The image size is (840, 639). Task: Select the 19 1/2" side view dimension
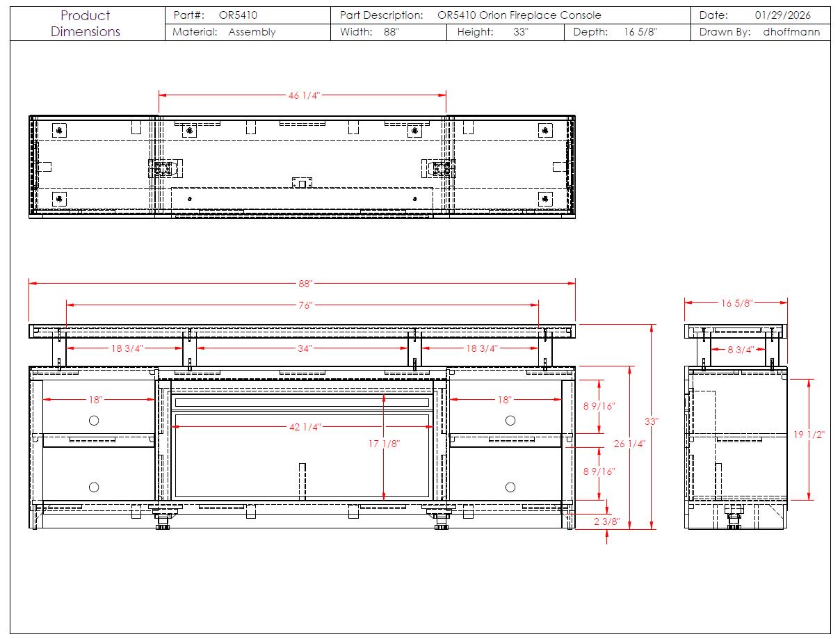coord(809,435)
